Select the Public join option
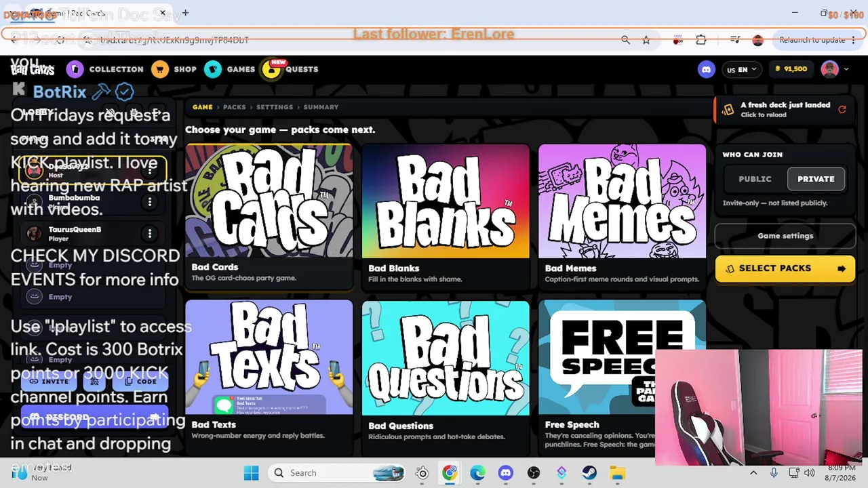868x488 pixels. coord(755,179)
